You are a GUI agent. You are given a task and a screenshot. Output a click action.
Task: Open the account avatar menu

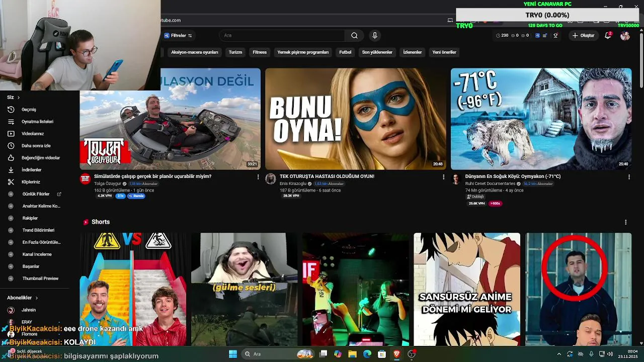click(x=625, y=36)
